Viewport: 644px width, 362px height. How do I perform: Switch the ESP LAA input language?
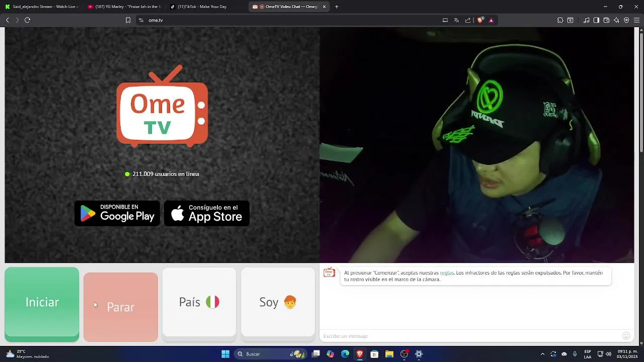tap(588, 354)
